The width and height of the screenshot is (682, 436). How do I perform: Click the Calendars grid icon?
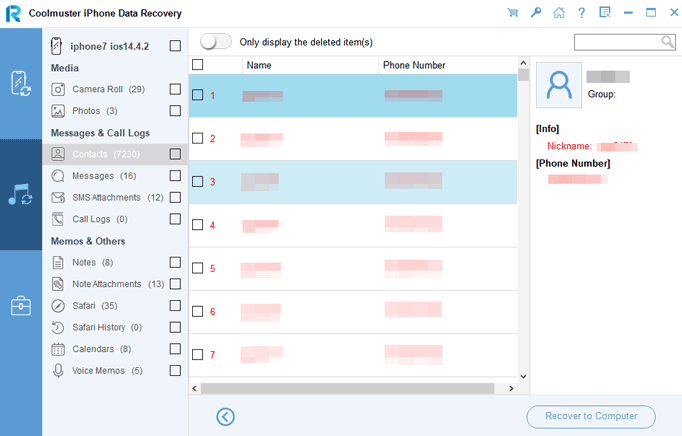coord(58,349)
